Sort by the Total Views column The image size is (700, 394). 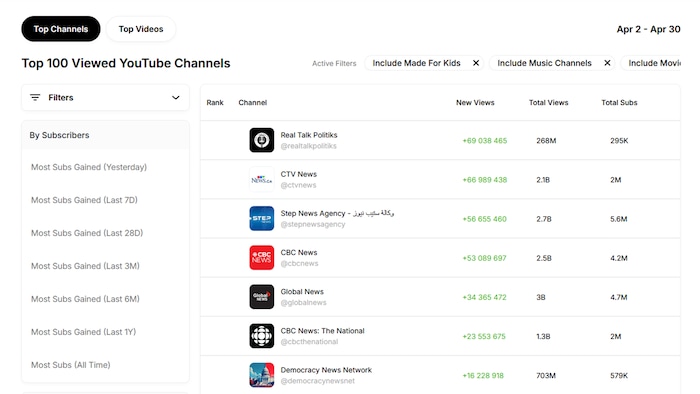pos(549,103)
